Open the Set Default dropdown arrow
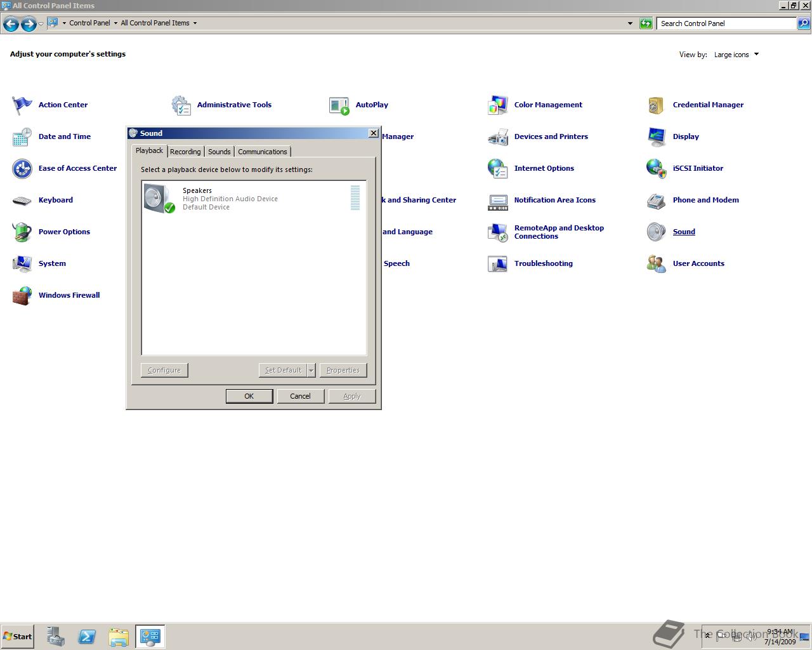Viewport: 812px width, 650px height. coord(311,371)
